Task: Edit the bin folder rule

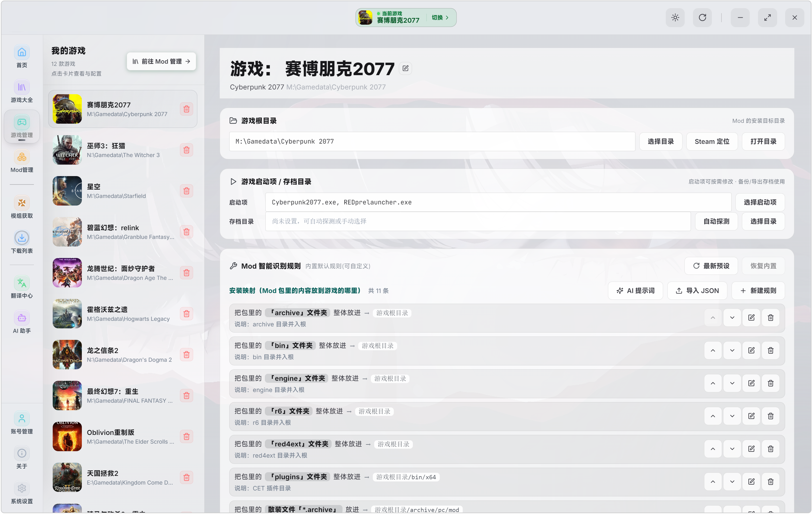Action: (x=752, y=351)
